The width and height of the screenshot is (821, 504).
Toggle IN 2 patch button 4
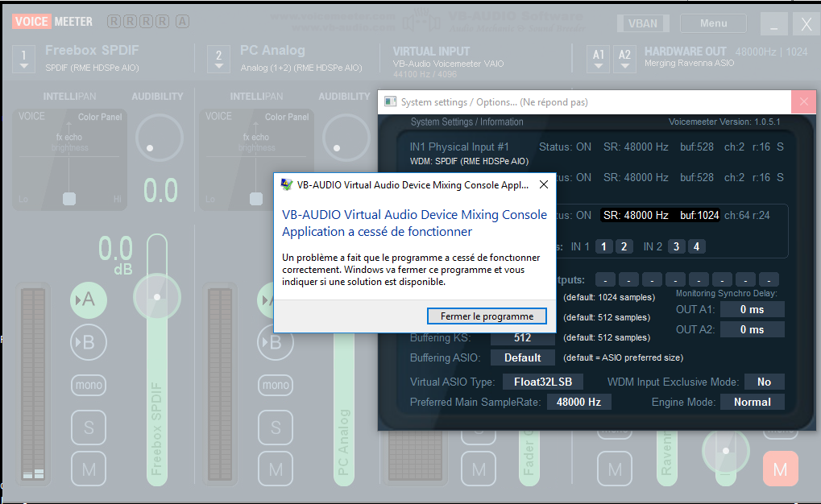(696, 246)
